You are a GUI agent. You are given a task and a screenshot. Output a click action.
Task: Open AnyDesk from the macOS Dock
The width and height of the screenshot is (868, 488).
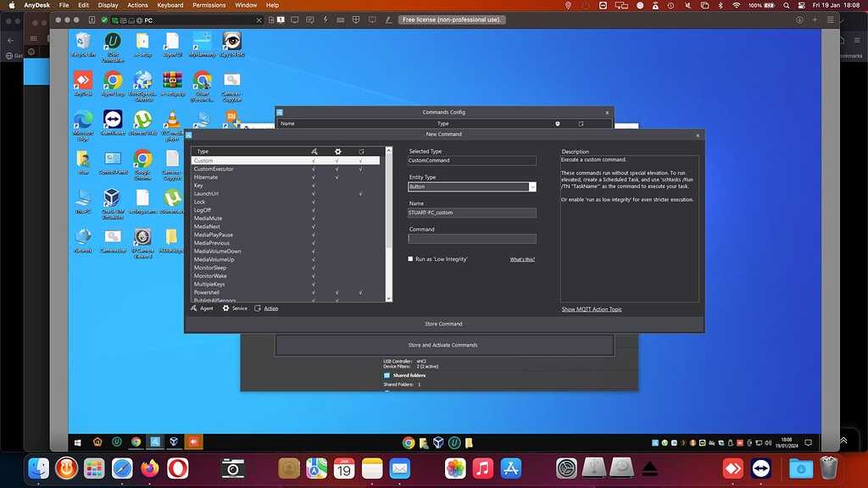(732, 468)
